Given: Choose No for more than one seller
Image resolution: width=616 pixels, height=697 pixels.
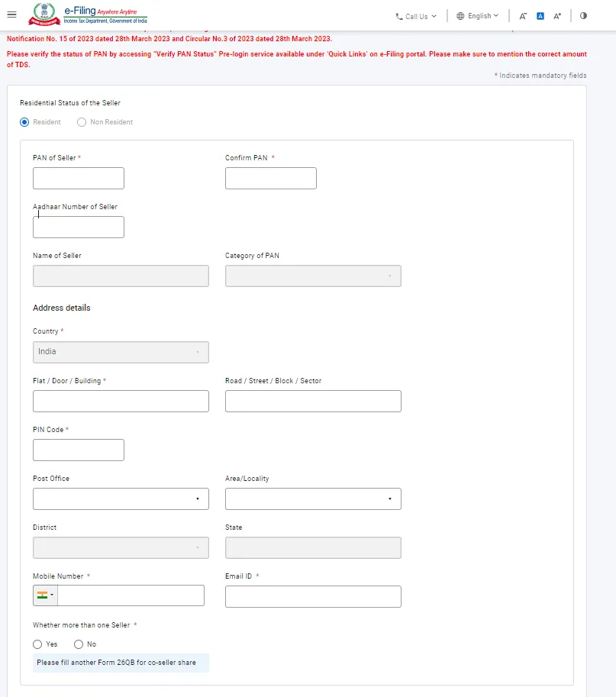Looking at the screenshot, I should [78, 644].
